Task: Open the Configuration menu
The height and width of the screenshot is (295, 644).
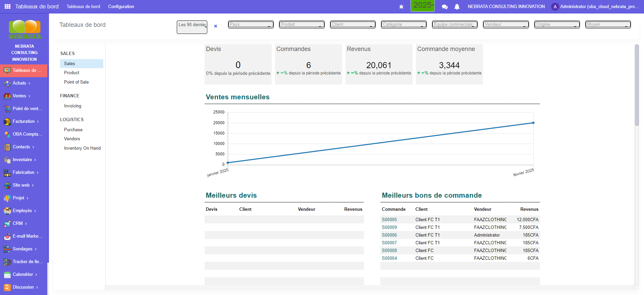Action: (x=121, y=6)
